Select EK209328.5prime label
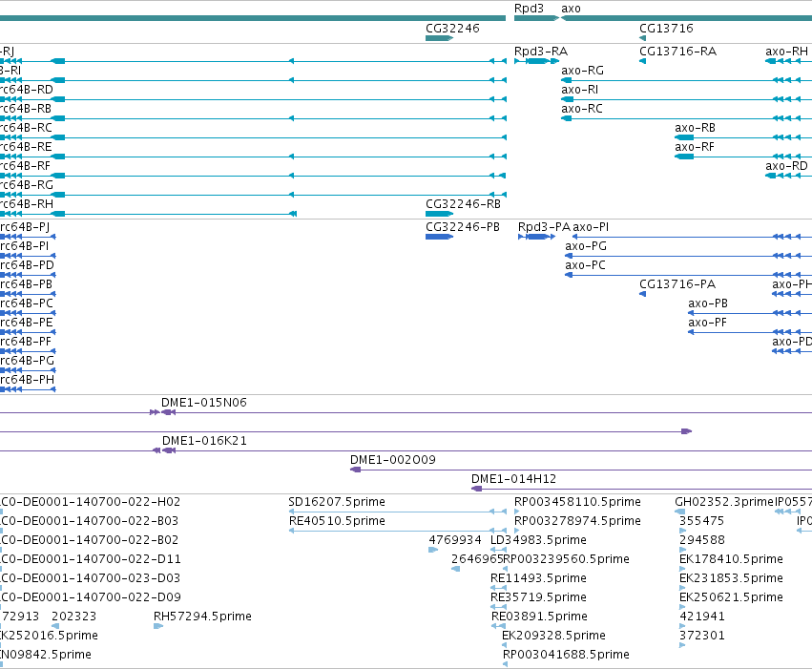The width and height of the screenshot is (812, 669). coord(553,636)
